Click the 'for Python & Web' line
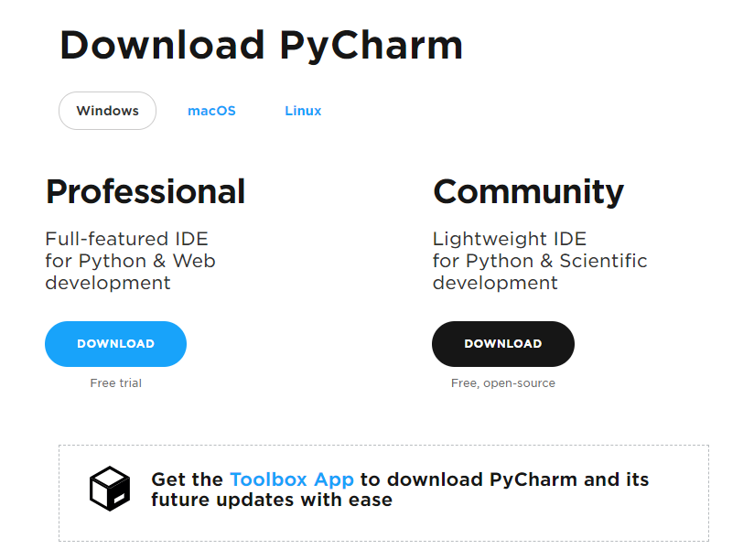This screenshot has height=560, width=754. 130,261
